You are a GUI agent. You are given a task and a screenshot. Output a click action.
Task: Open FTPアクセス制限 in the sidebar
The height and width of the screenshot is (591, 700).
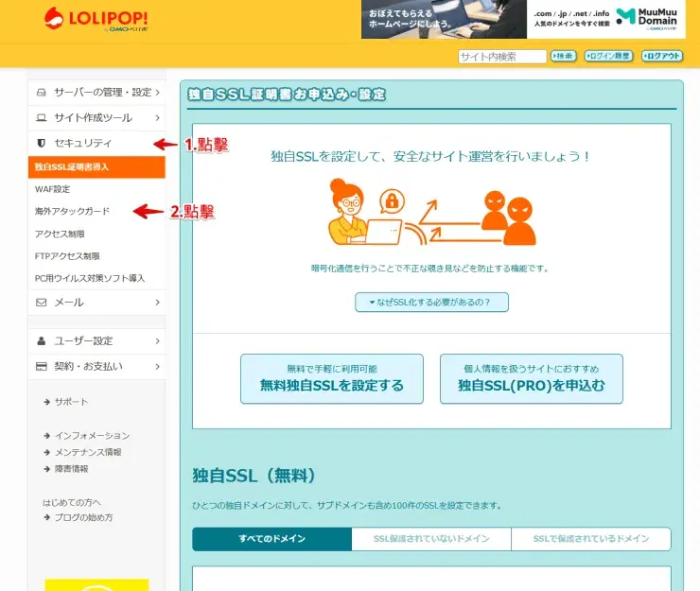point(67,256)
